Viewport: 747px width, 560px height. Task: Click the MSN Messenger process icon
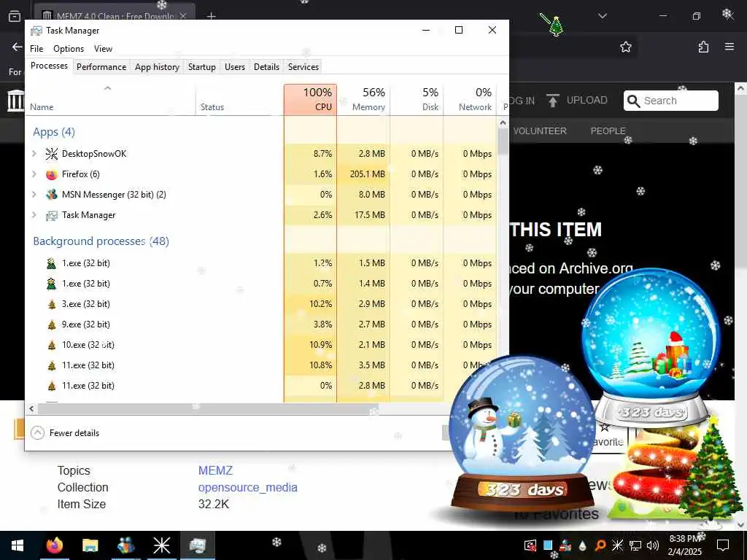coord(52,195)
